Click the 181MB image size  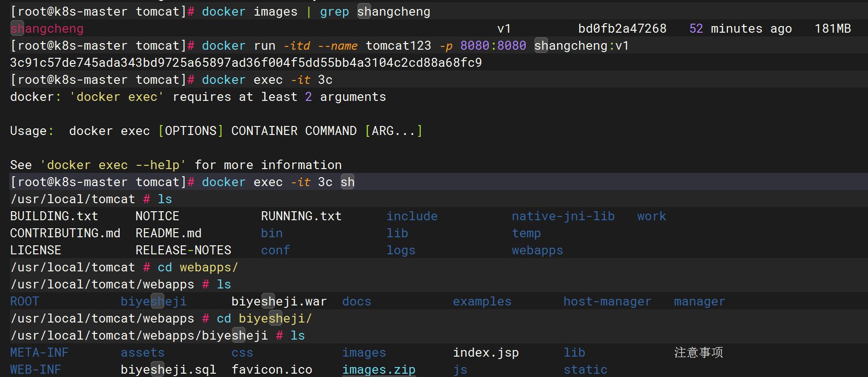pos(833,29)
